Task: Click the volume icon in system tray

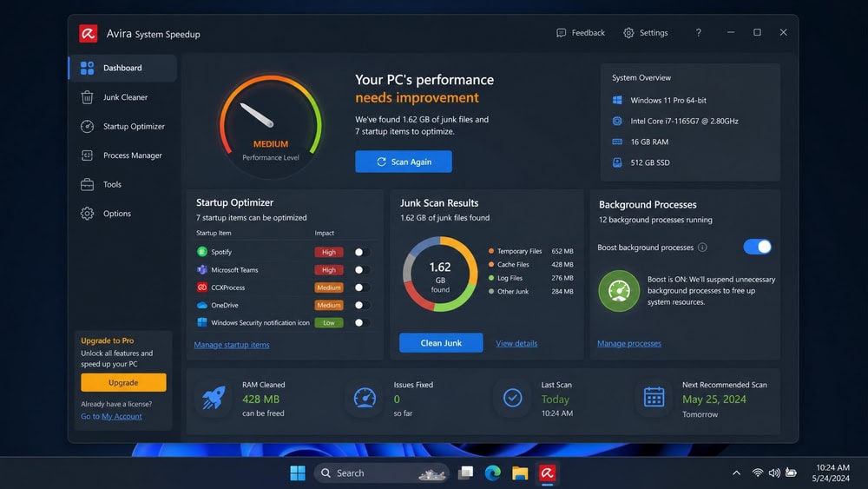Action: click(774, 473)
